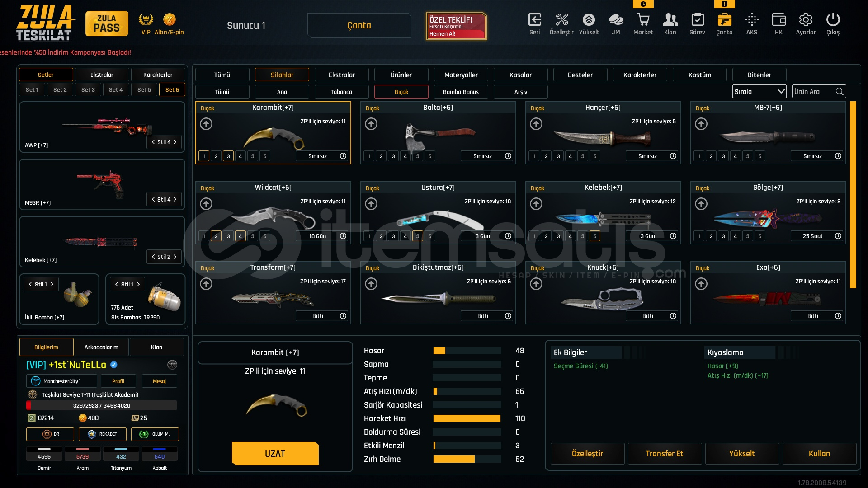Toggle set slot 6 on Kelebek[+7] card
The image size is (868, 488).
[595, 236]
